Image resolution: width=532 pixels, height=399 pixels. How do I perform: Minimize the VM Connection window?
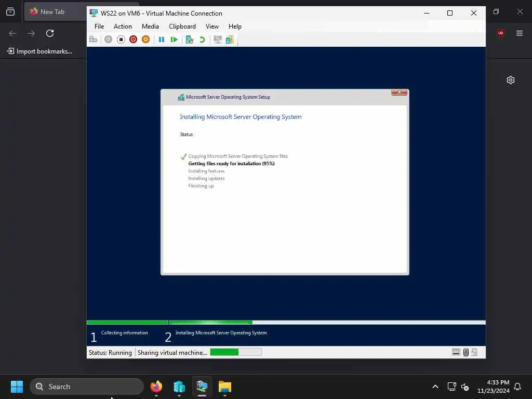pos(427,13)
